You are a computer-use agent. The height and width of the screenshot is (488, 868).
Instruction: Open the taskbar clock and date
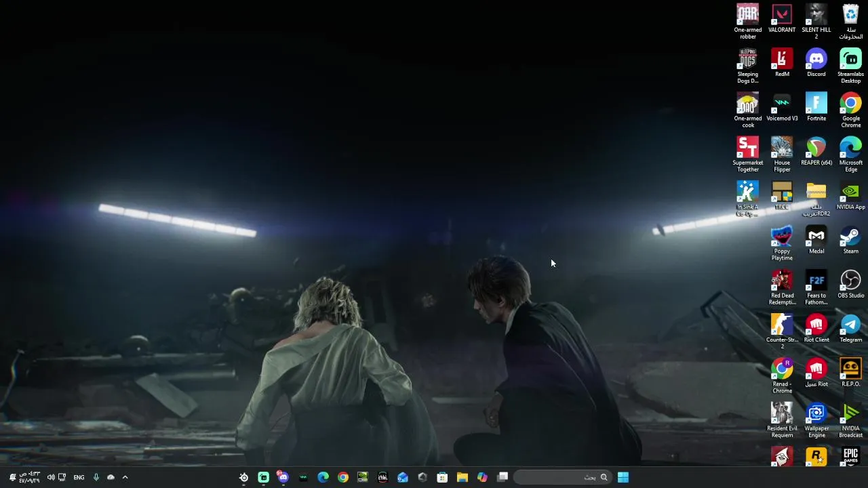click(x=29, y=477)
